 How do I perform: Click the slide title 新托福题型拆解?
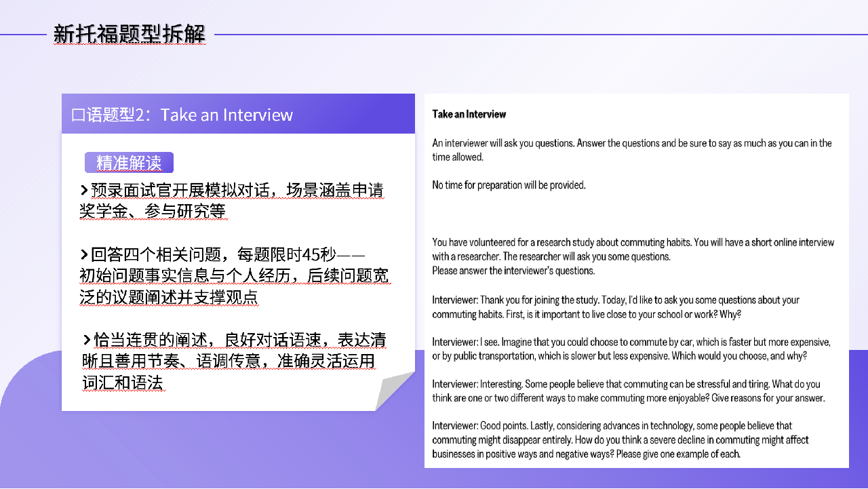click(129, 34)
